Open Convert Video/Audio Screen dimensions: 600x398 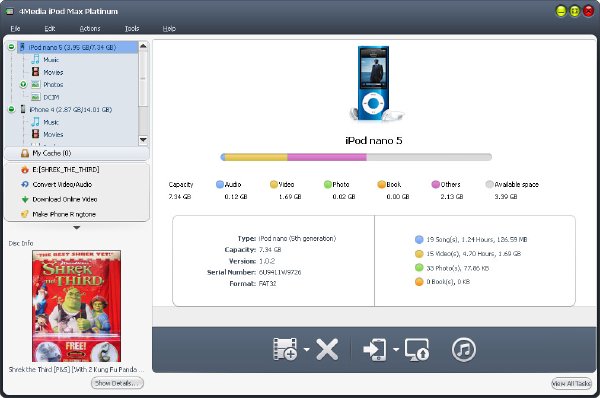(x=62, y=184)
